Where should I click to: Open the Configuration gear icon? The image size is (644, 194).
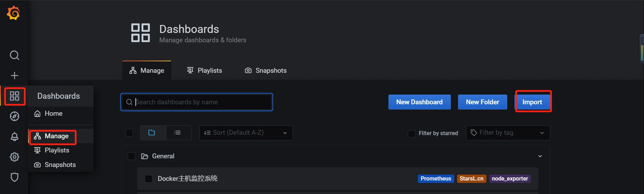(x=15, y=157)
